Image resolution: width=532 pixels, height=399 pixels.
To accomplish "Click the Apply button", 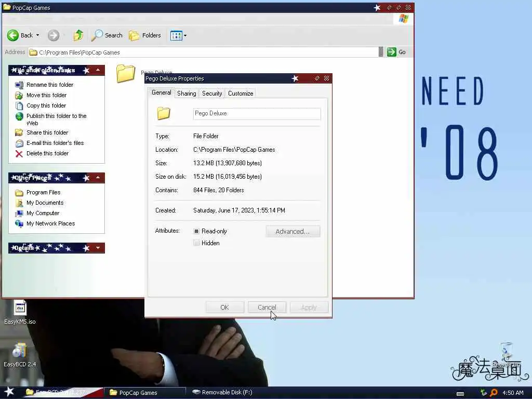I will tap(309, 308).
